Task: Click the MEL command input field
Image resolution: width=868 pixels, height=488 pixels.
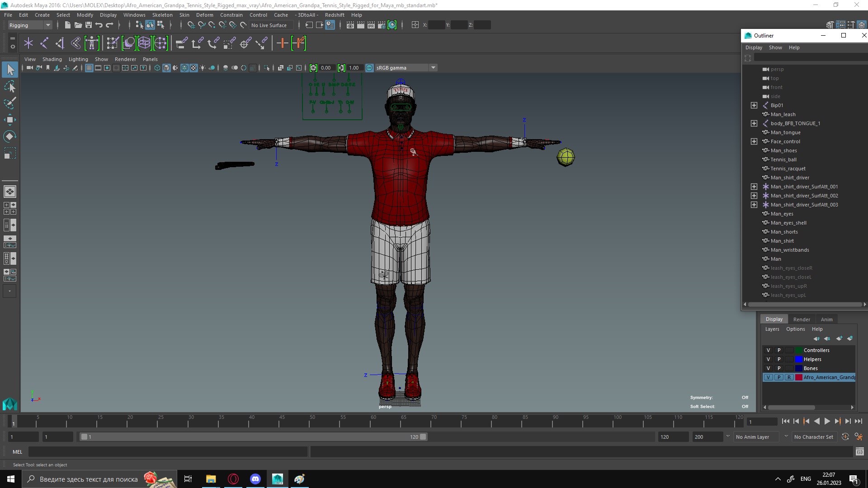Action: 167,451
